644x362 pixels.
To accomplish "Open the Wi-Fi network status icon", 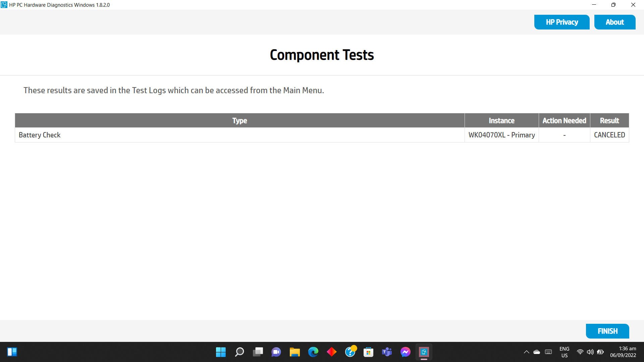I will [580, 352].
